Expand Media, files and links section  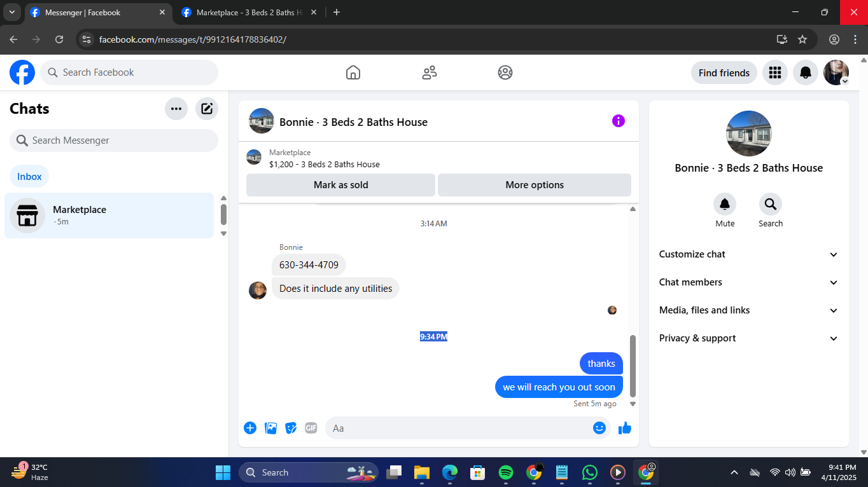(749, 310)
